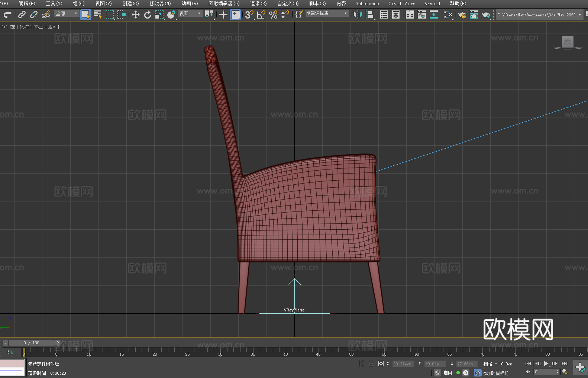Click viewport [+] menu label
This screenshot has height=378, width=588.
4,27
